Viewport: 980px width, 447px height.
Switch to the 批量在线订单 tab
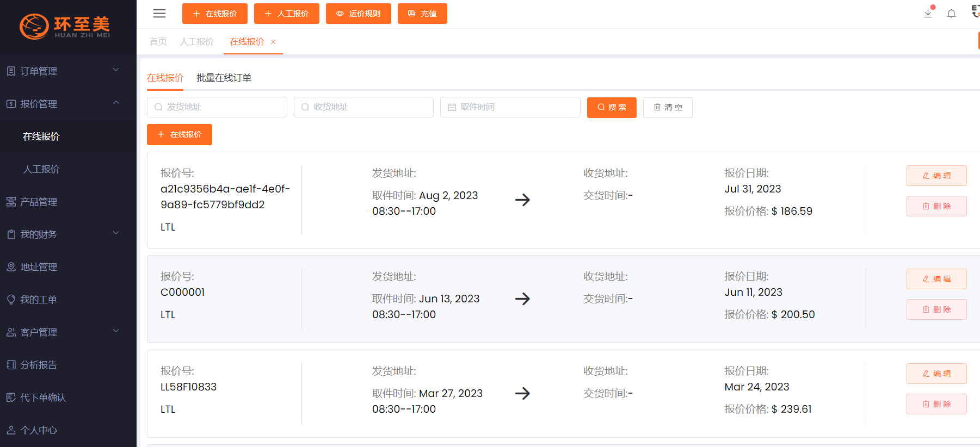[224, 78]
